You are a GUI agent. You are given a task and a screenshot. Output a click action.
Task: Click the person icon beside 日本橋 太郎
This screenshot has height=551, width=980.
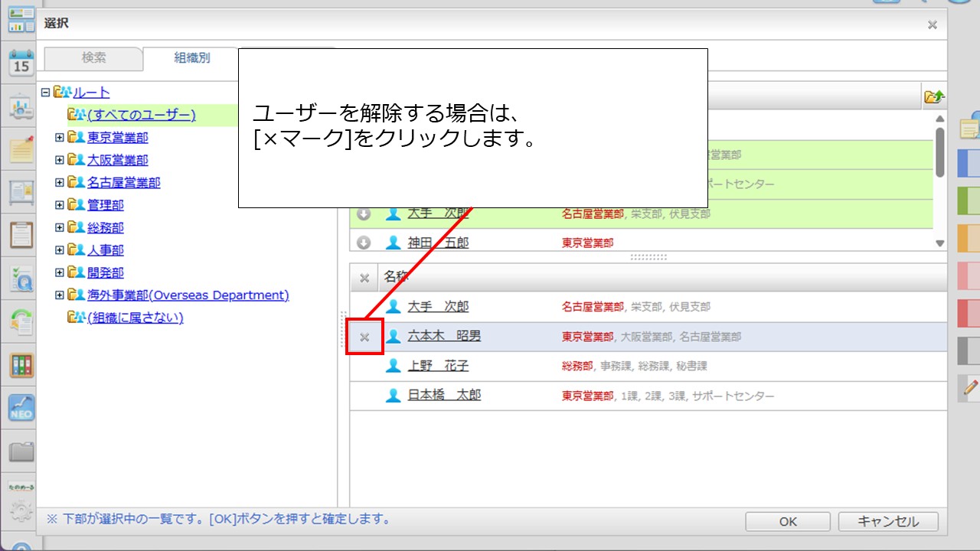point(393,396)
